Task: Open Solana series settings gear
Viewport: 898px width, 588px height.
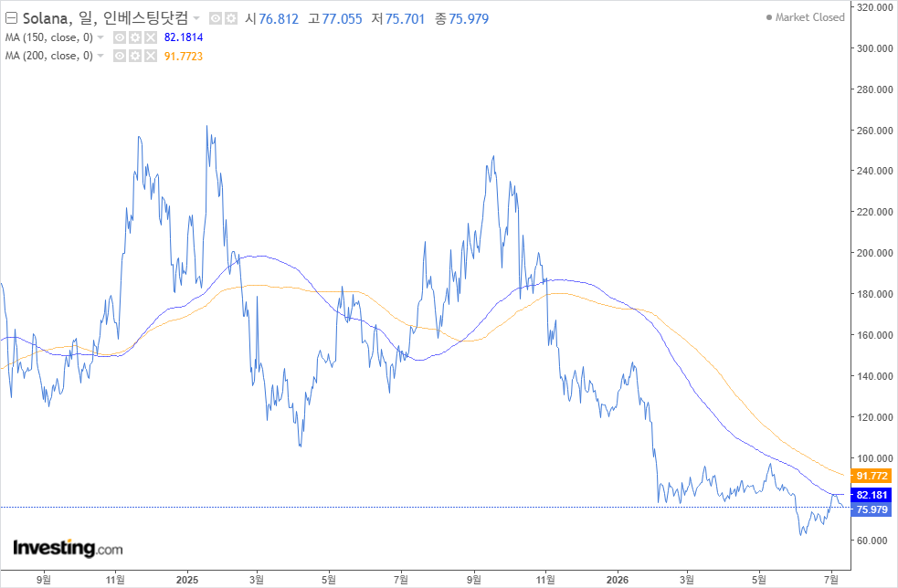Action: [231, 19]
